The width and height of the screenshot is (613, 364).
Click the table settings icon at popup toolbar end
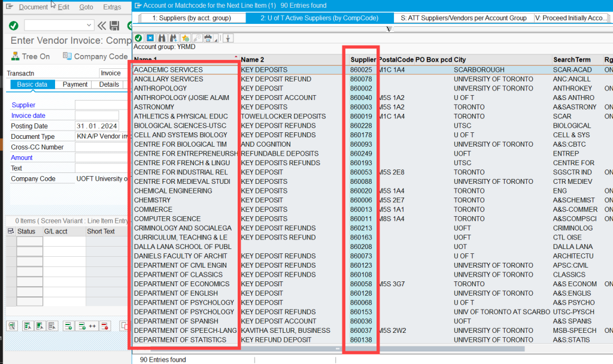coord(227,38)
